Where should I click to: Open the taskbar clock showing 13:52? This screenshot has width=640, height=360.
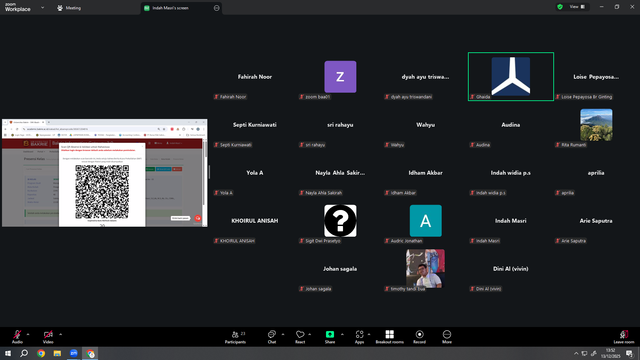[610, 353]
